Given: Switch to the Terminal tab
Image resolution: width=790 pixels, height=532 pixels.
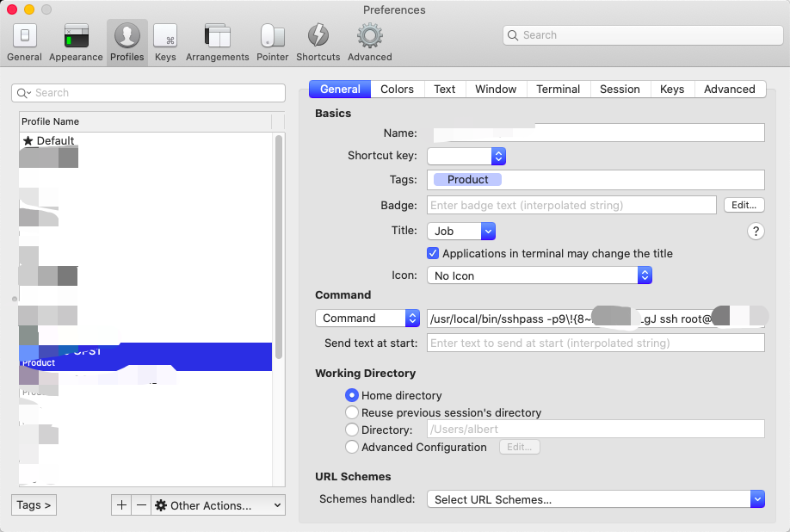Looking at the screenshot, I should point(559,90).
